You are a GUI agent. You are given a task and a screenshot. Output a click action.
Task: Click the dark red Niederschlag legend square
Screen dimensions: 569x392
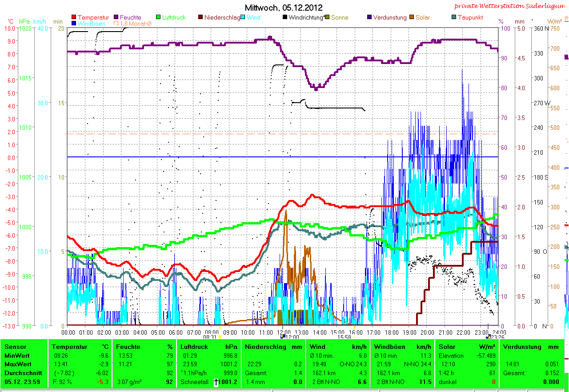(x=201, y=17)
